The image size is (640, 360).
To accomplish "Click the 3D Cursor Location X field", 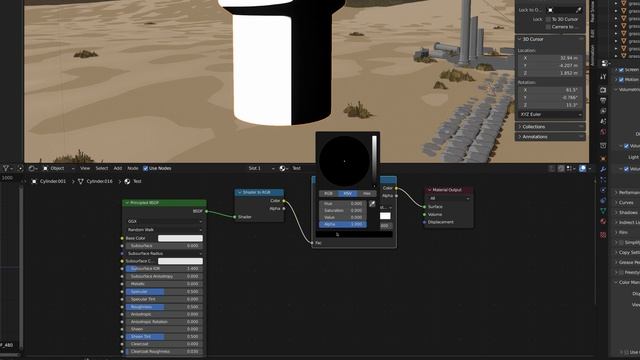I will coord(550,58).
